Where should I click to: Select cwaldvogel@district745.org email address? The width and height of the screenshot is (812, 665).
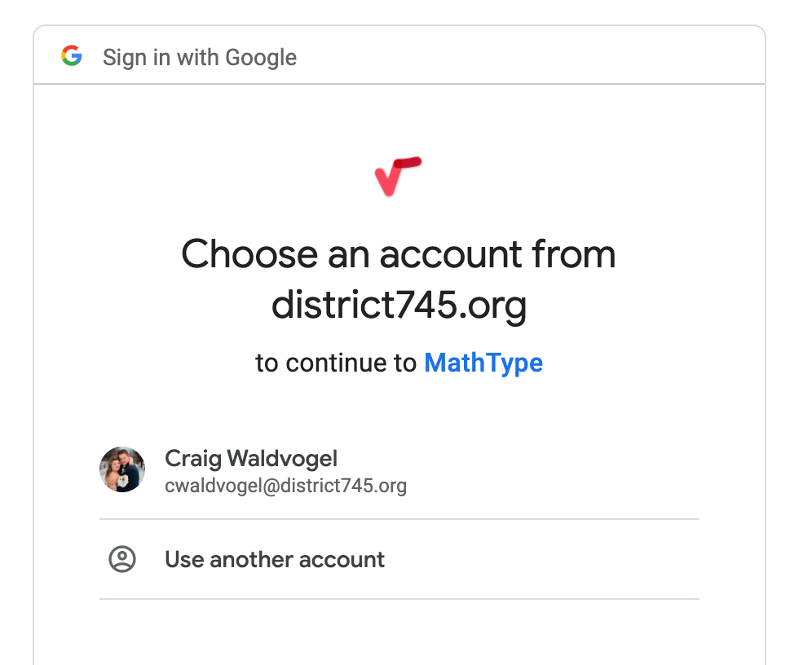click(x=285, y=486)
